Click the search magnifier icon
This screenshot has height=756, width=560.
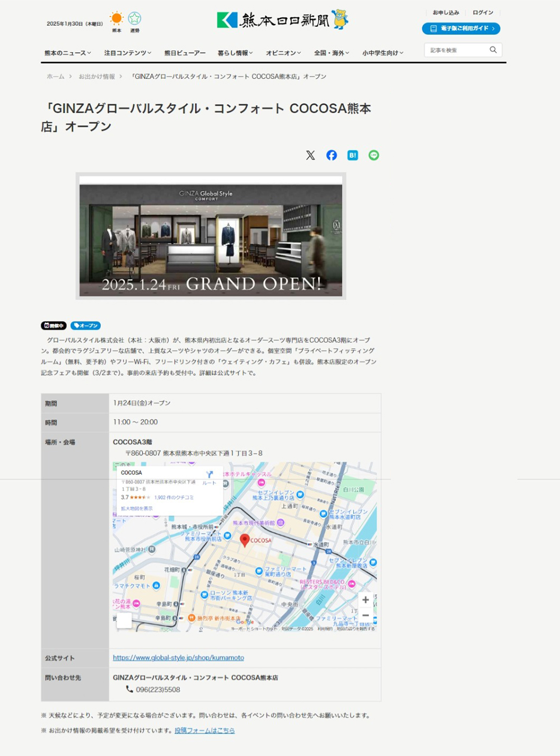click(493, 50)
